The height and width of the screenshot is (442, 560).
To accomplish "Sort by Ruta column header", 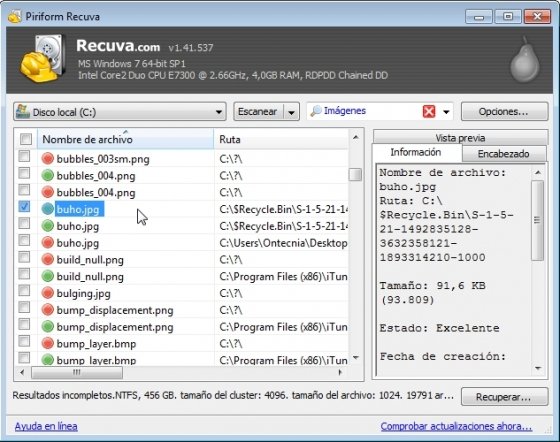I will click(281, 139).
